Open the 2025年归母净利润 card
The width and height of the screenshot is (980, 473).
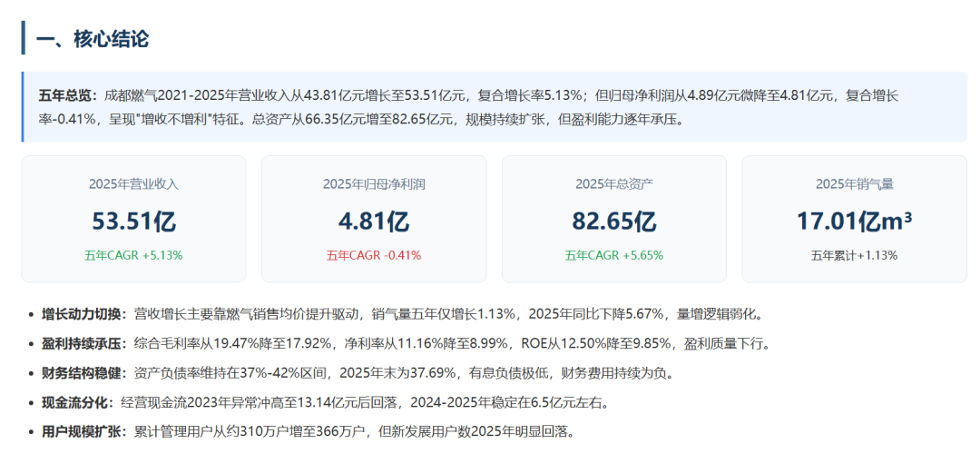click(374, 219)
